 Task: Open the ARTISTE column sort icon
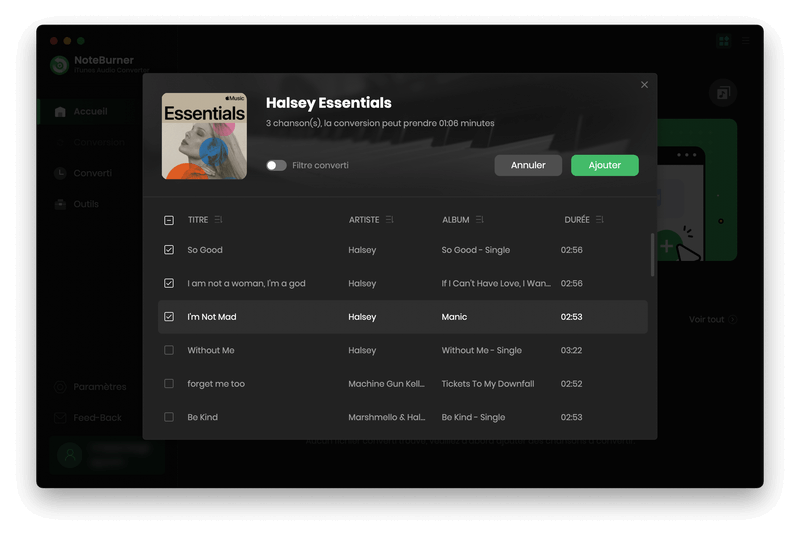coord(389,219)
